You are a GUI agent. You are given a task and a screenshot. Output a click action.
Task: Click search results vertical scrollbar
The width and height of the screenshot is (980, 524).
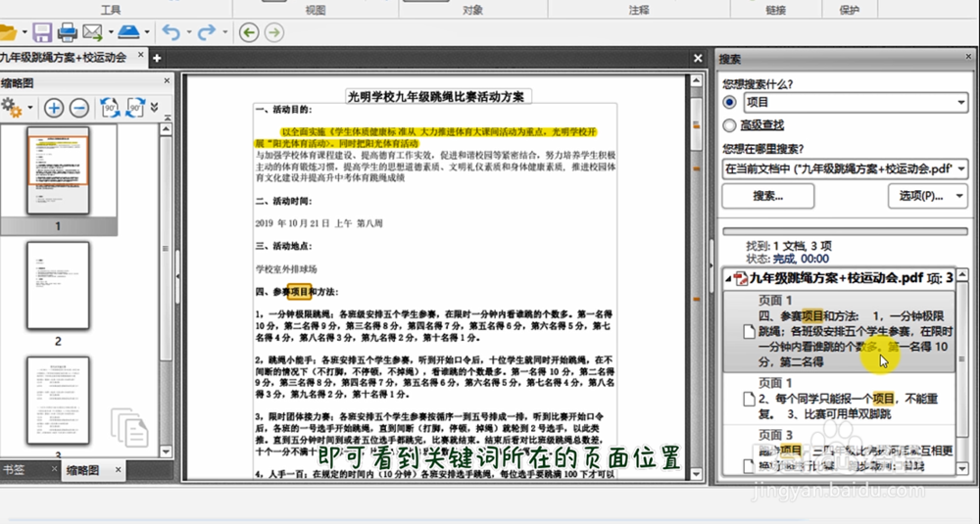pyautogui.click(x=962, y=371)
